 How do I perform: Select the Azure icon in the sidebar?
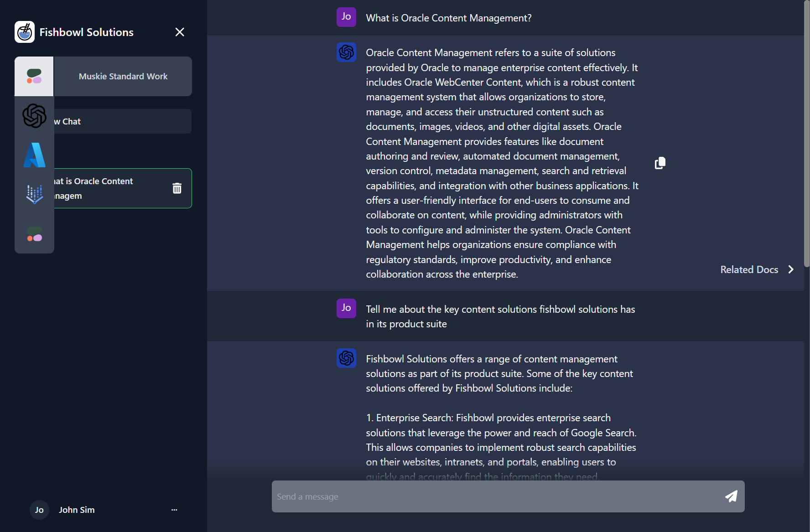pyautogui.click(x=34, y=155)
